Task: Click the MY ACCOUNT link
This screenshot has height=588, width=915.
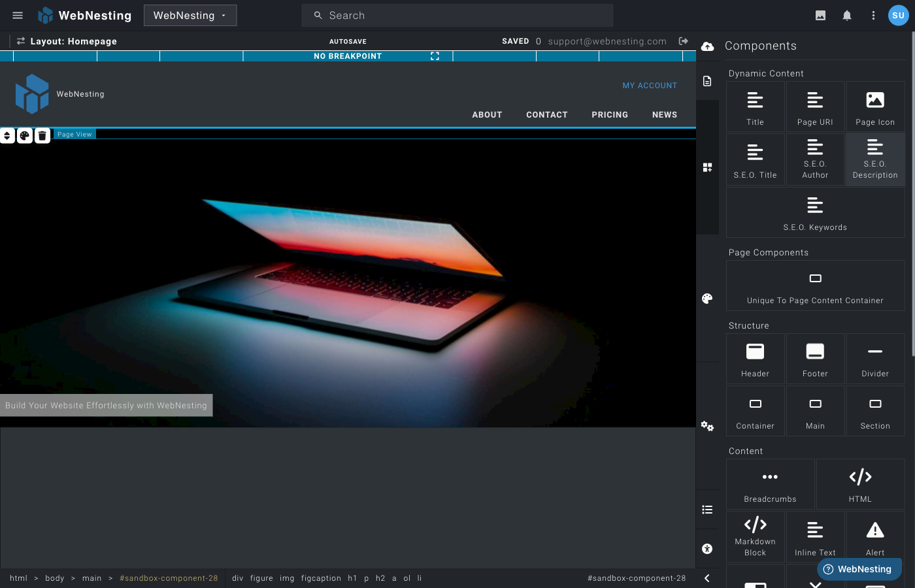Action: tap(650, 85)
